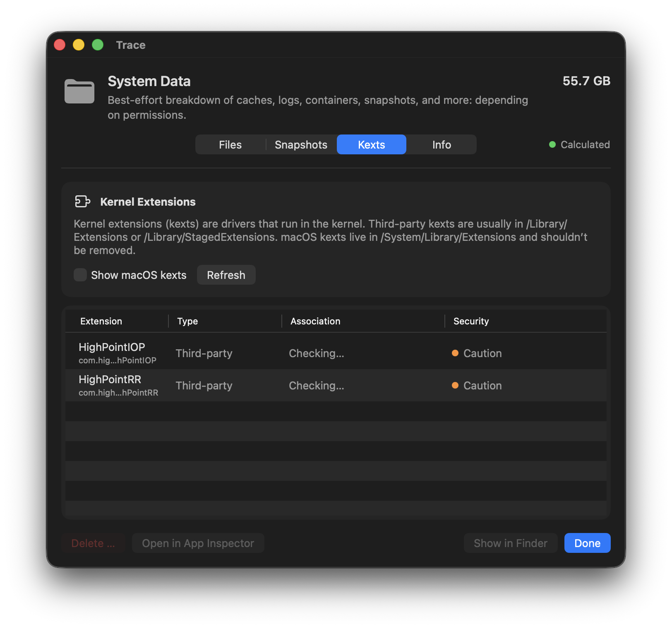Click orange Caution dot for HighPointIOP
This screenshot has height=629, width=672.
tap(455, 353)
